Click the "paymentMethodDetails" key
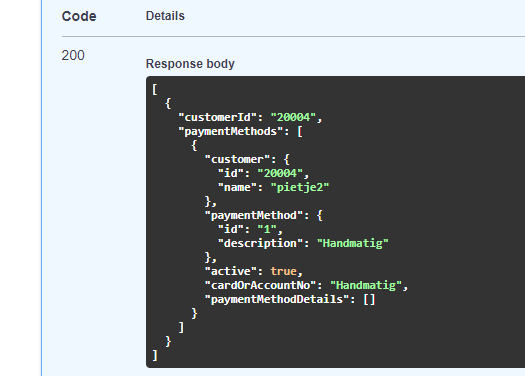 click(x=277, y=299)
